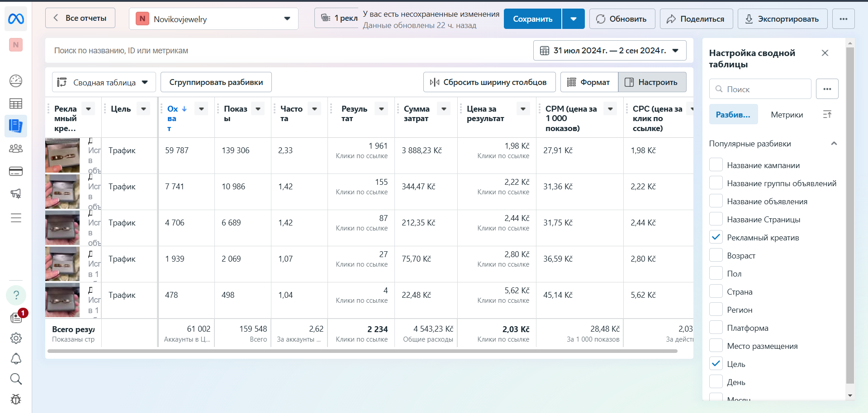Open Сумма затрат column dropdown arrow
The image size is (868, 413).
tap(444, 108)
